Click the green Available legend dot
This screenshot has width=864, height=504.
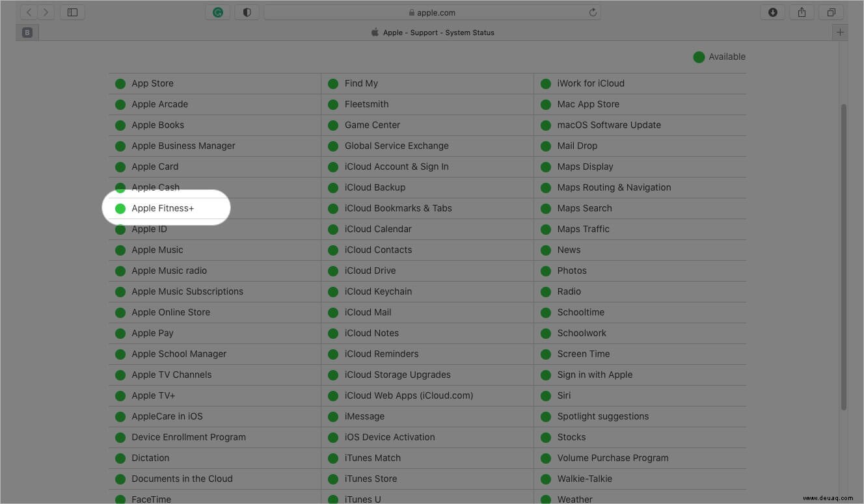click(699, 57)
